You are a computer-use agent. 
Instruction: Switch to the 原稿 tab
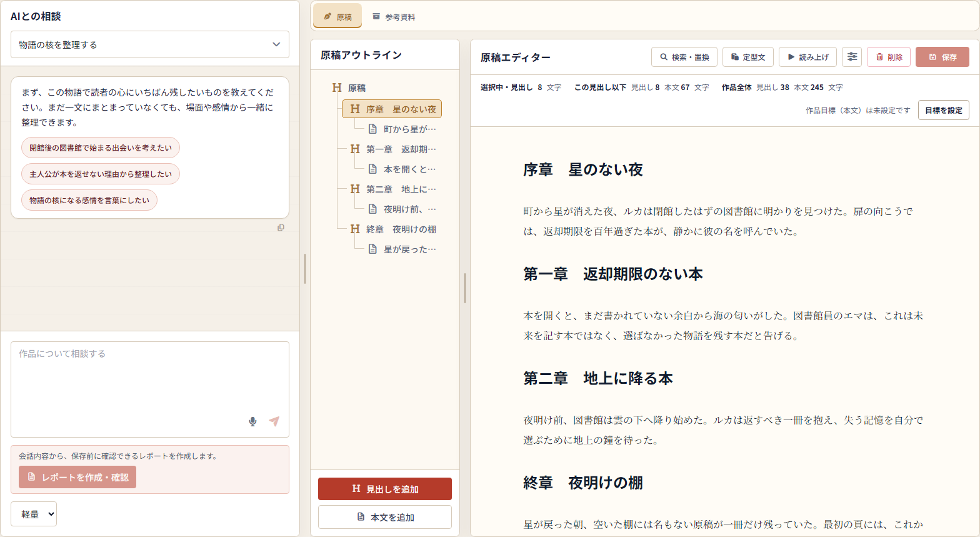click(337, 16)
